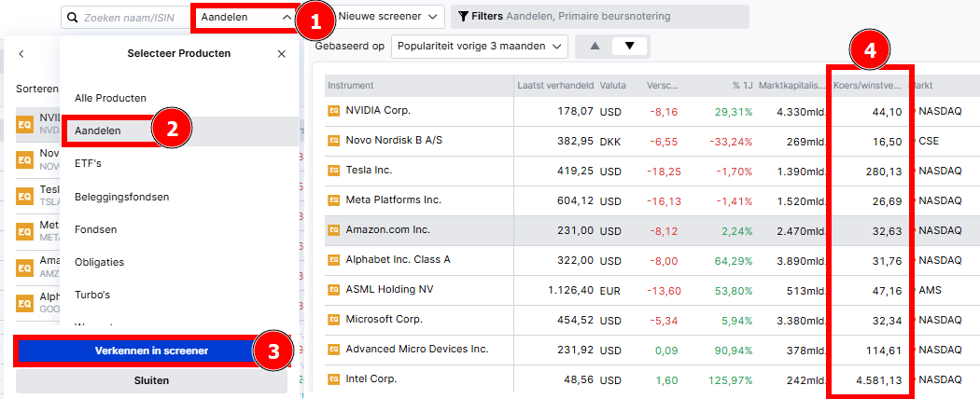Image resolution: width=980 pixels, height=399 pixels.
Task: Click the EQ icon beside NVIDIA Corp.
Action: [x=333, y=111]
